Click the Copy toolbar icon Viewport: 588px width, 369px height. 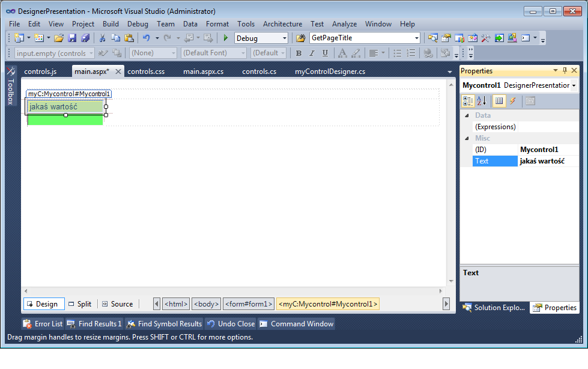click(x=115, y=38)
